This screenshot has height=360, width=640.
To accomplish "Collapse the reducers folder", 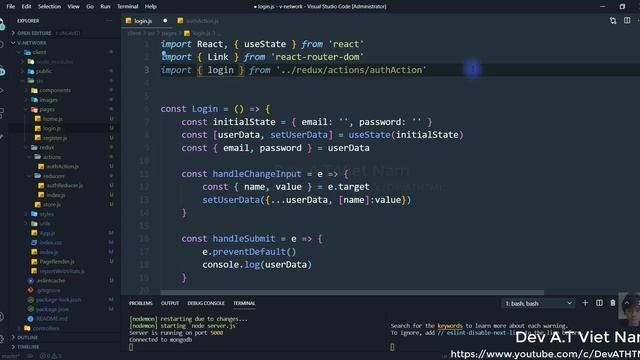I will 53,176.
